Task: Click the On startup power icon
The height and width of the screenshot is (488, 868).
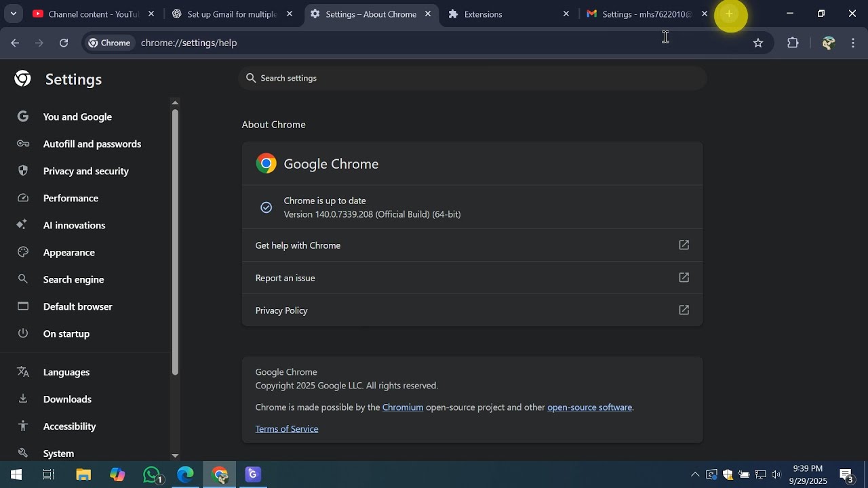Action: click(23, 333)
